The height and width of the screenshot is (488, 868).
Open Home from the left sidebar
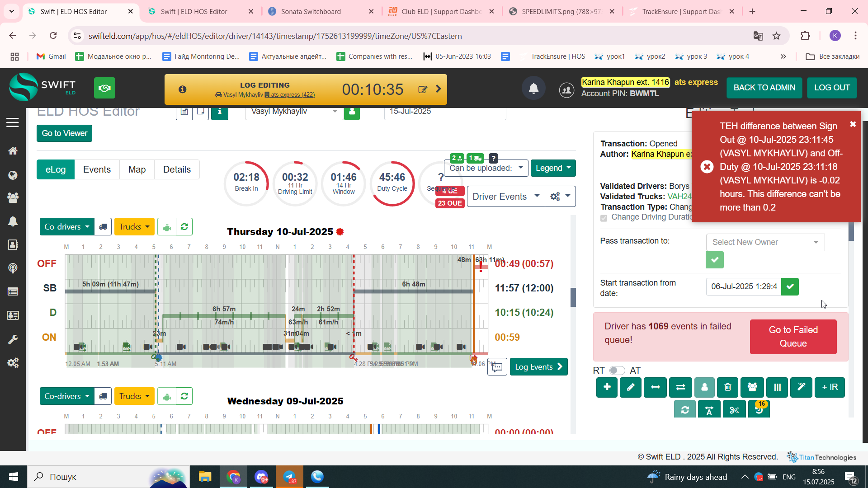(13, 151)
